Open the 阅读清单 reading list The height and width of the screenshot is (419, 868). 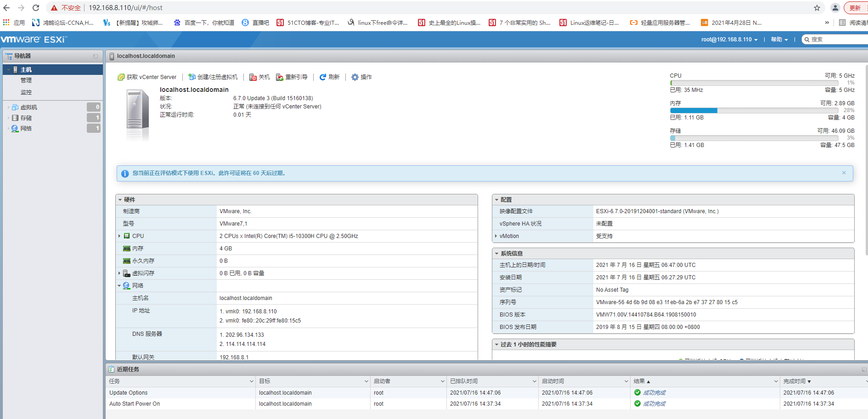tap(853, 23)
